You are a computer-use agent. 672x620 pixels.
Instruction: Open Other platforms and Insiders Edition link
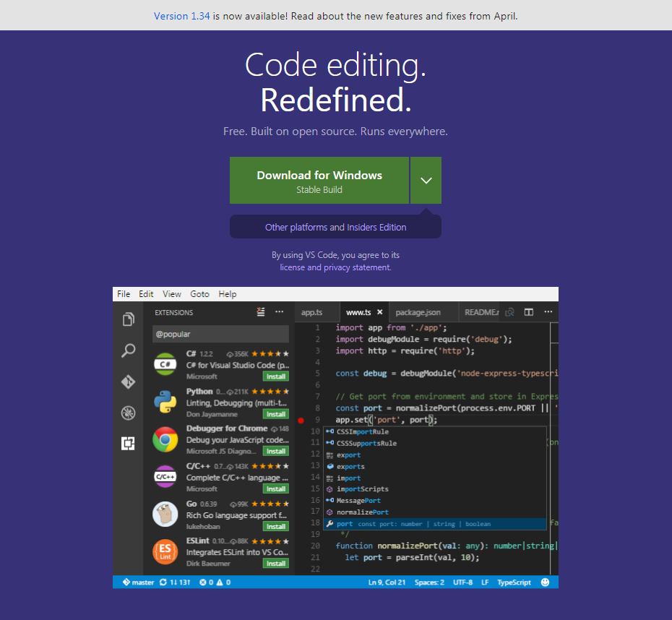click(335, 227)
